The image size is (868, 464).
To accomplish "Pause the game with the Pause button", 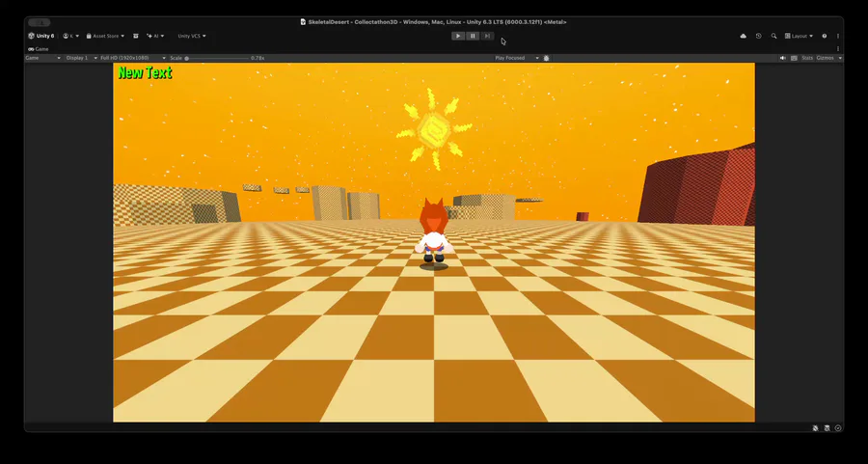I will click(x=473, y=36).
